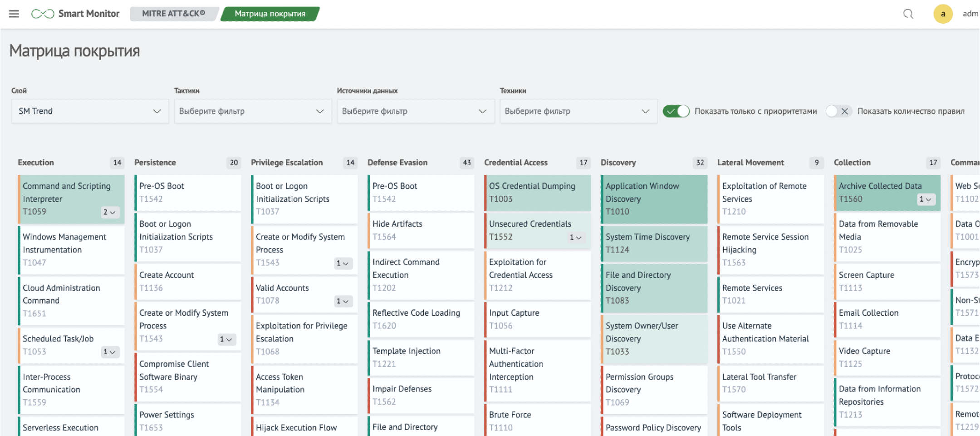The width and height of the screenshot is (980, 436).
Task: Open Application Window Discovery T1010 card
Action: tap(654, 199)
